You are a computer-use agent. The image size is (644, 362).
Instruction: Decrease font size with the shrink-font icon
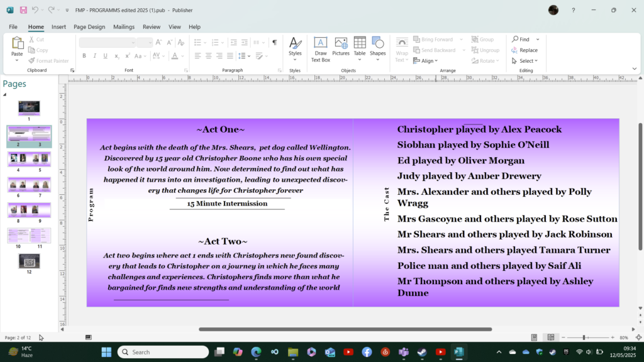[x=169, y=42]
